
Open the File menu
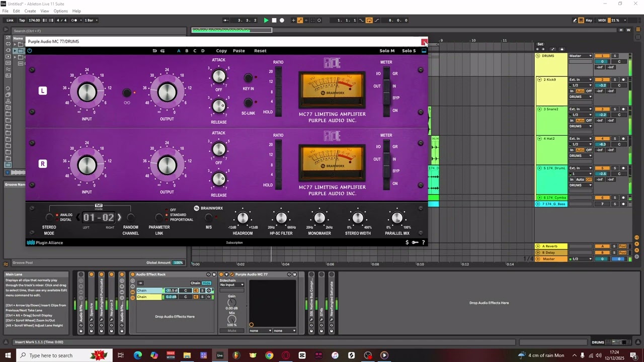point(5,11)
